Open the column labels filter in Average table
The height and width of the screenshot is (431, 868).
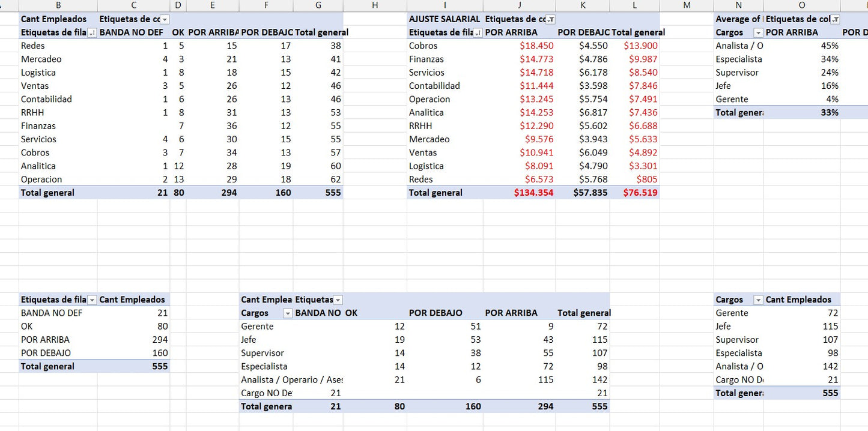point(836,19)
